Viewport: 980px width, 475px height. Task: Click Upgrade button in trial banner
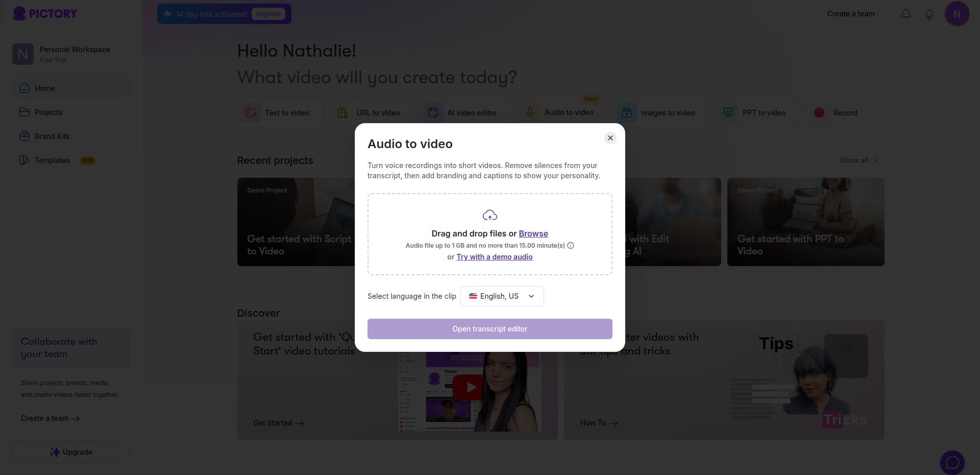(268, 14)
